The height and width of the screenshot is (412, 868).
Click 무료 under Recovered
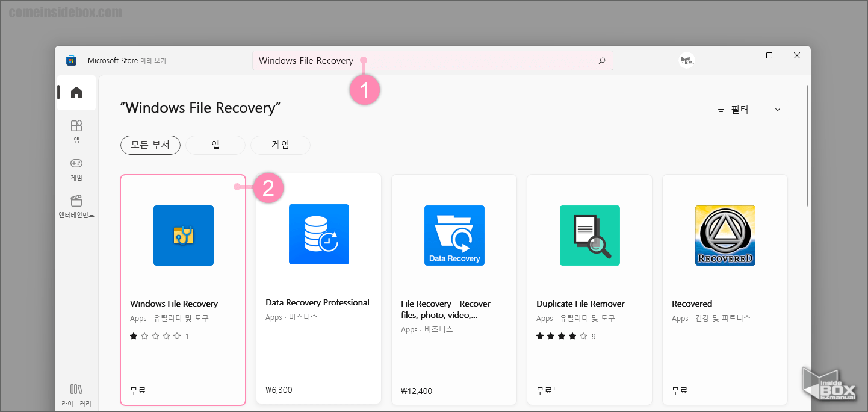click(680, 390)
